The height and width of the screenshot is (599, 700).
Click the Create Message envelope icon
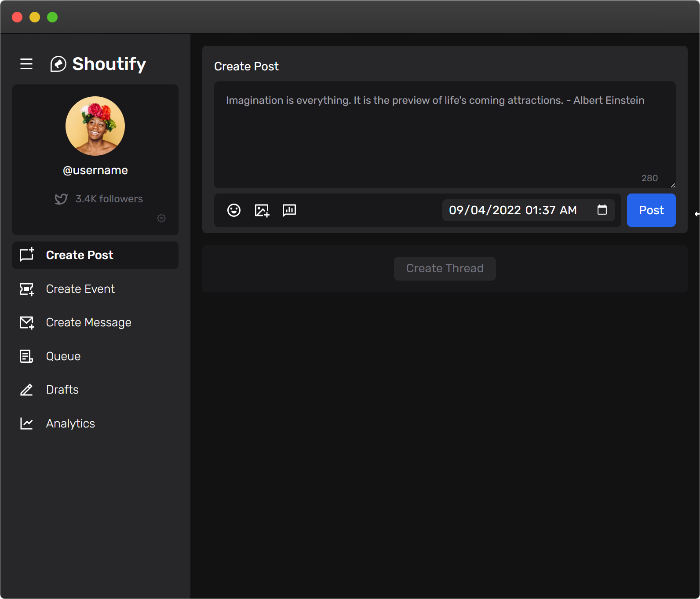(27, 322)
